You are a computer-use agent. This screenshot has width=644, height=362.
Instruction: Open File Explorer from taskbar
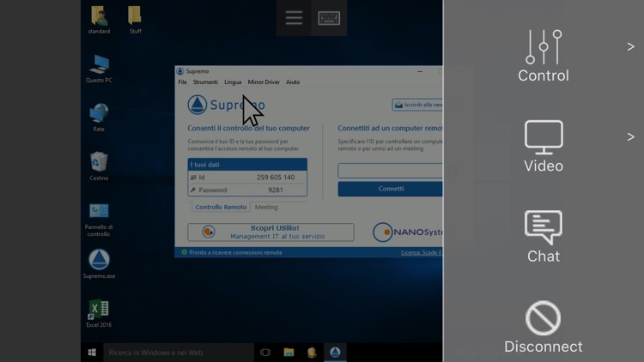(289, 353)
